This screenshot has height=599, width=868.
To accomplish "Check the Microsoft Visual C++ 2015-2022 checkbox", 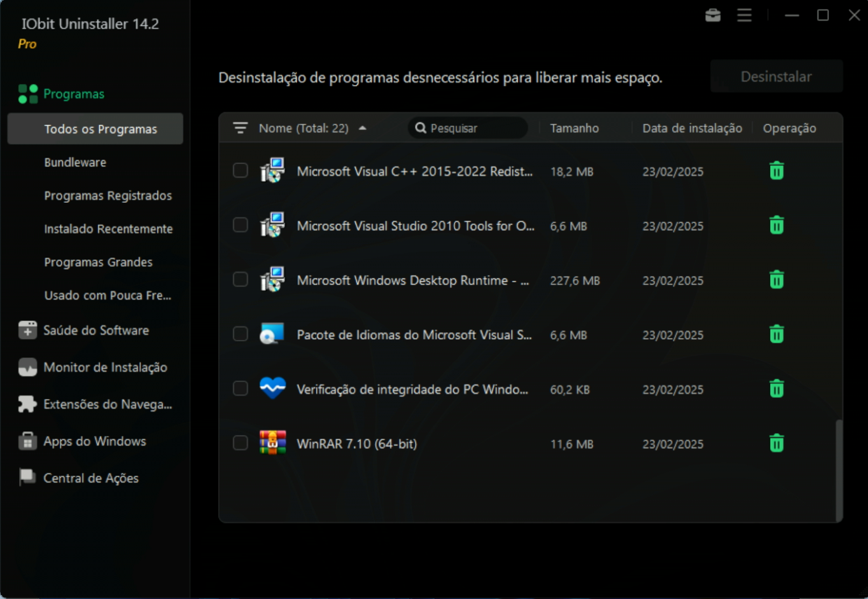I will [x=240, y=170].
